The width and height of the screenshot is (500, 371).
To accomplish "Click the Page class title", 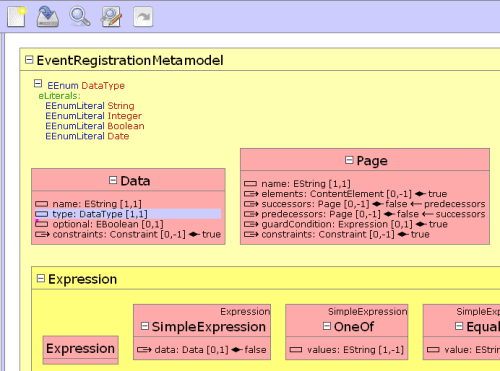I will tap(372, 161).
